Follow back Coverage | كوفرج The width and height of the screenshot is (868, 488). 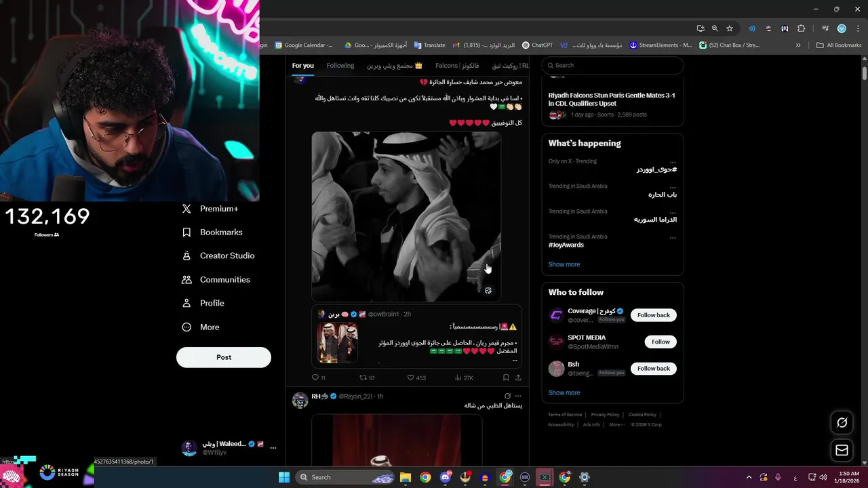(x=654, y=315)
